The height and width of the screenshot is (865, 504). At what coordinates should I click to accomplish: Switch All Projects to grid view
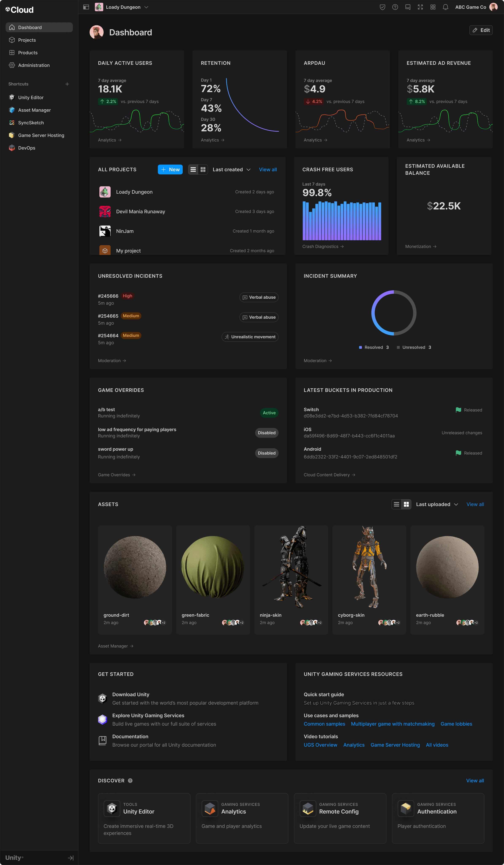tap(203, 170)
